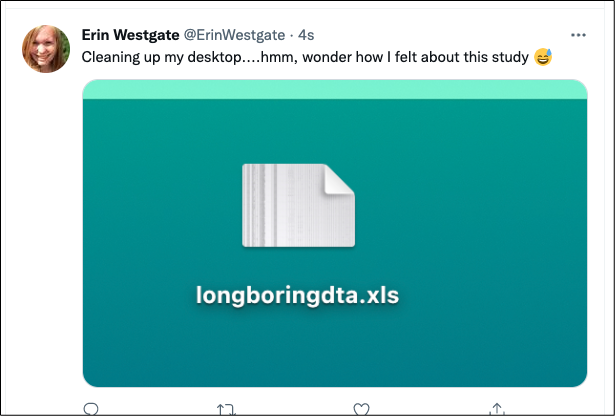Like the tweet with heart icon
Viewport: 615px width, 416px height.
click(x=362, y=408)
